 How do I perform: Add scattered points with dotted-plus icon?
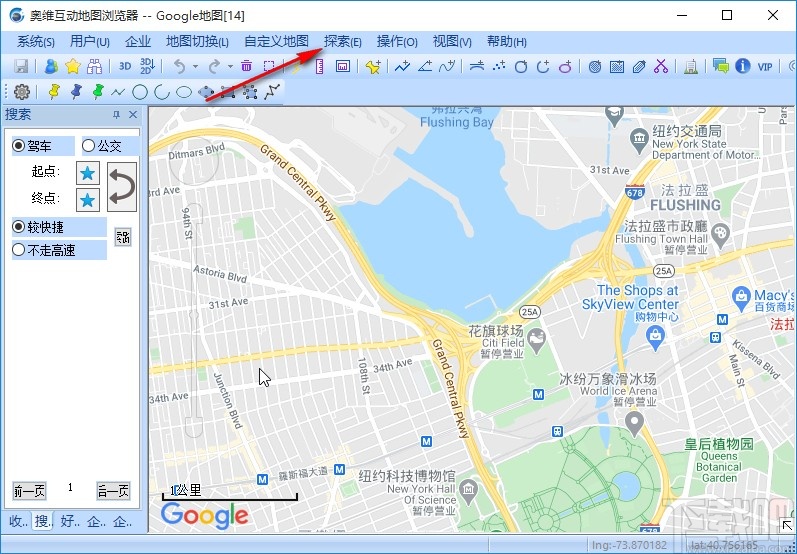pyautogui.click(x=499, y=66)
